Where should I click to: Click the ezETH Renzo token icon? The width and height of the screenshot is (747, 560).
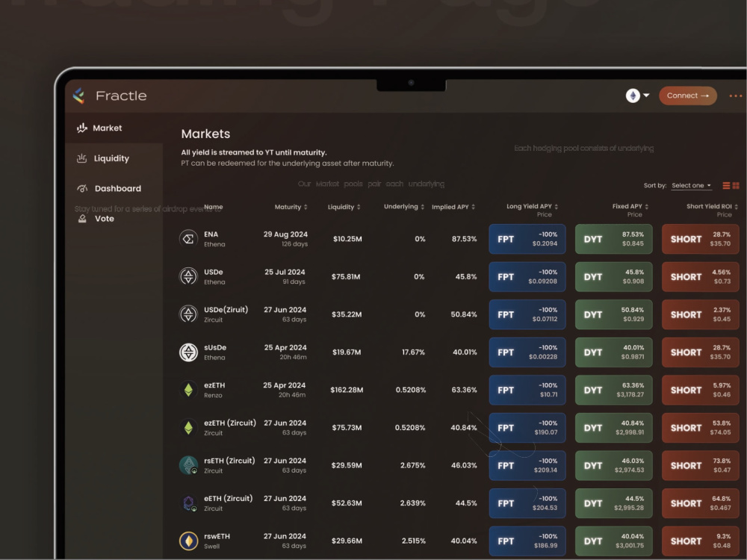(x=188, y=390)
